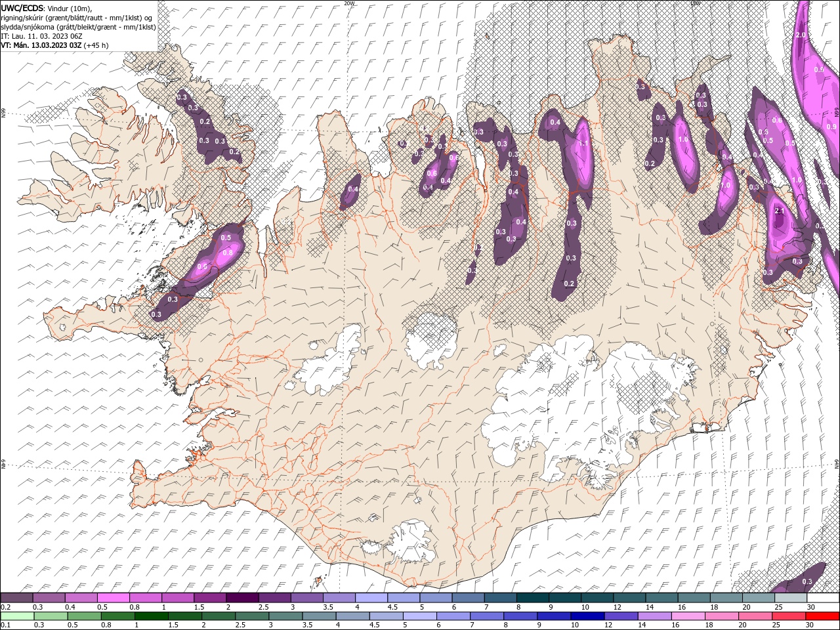Click the rain legend swatch between 8 and 9

tap(520, 616)
